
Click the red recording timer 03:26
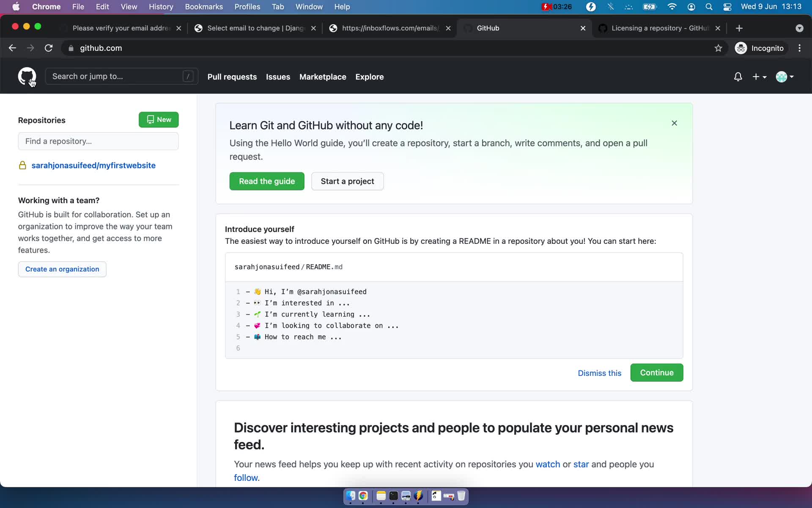pyautogui.click(x=557, y=7)
